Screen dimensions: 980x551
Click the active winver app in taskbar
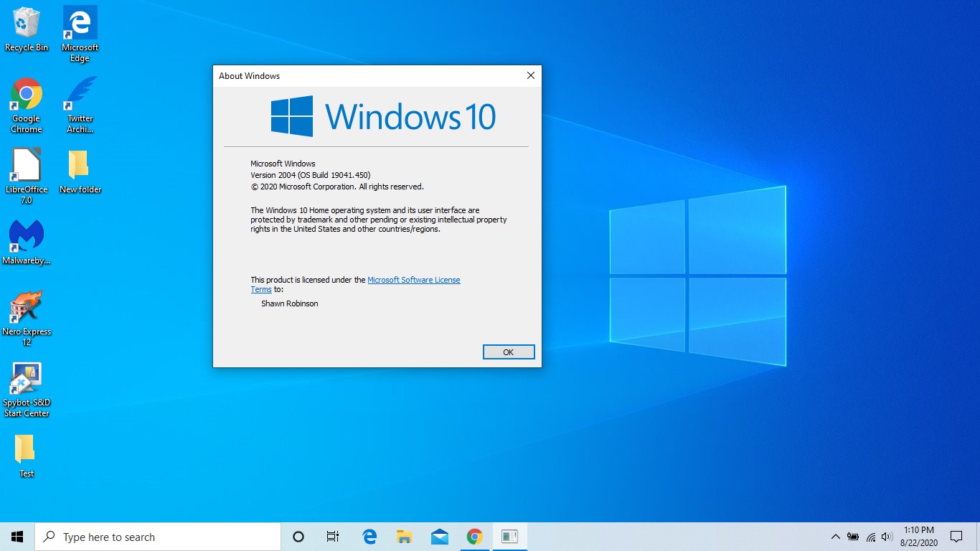pyautogui.click(x=509, y=537)
